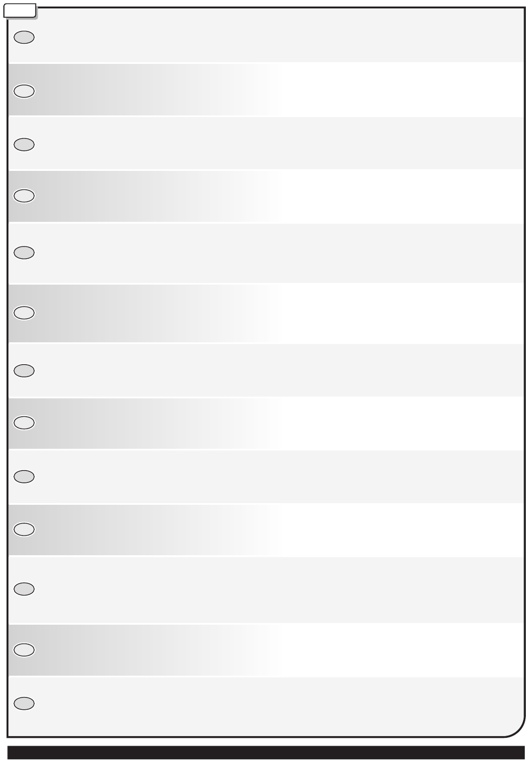The width and height of the screenshot is (532, 767).
Task: Select the fourth row's oval bubble
Action: [x=24, y=196]
